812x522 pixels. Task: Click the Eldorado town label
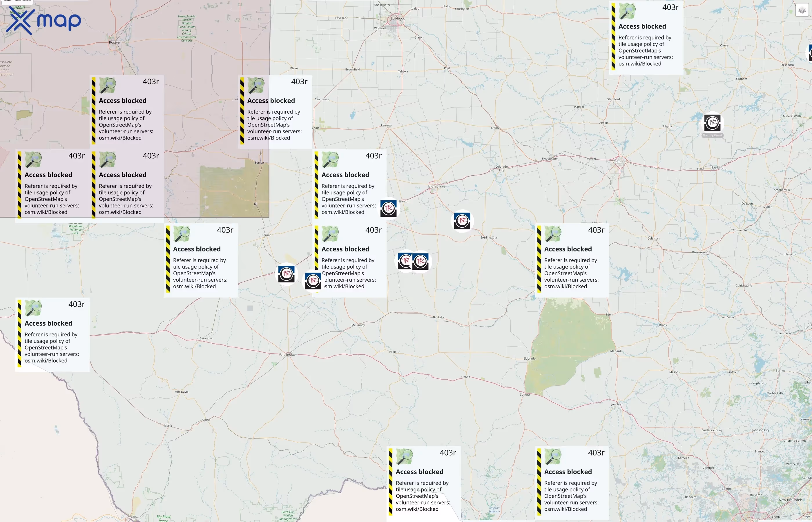point(529,358)
